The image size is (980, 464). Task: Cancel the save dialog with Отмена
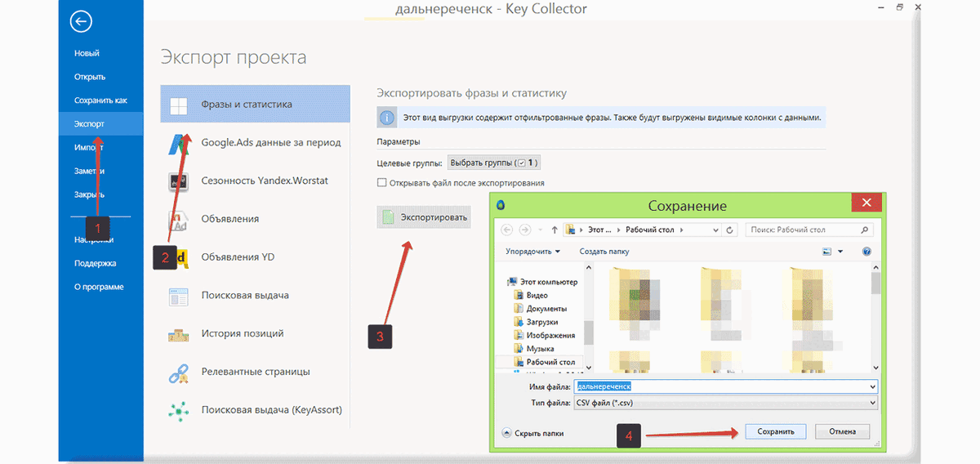coord(842,431)
